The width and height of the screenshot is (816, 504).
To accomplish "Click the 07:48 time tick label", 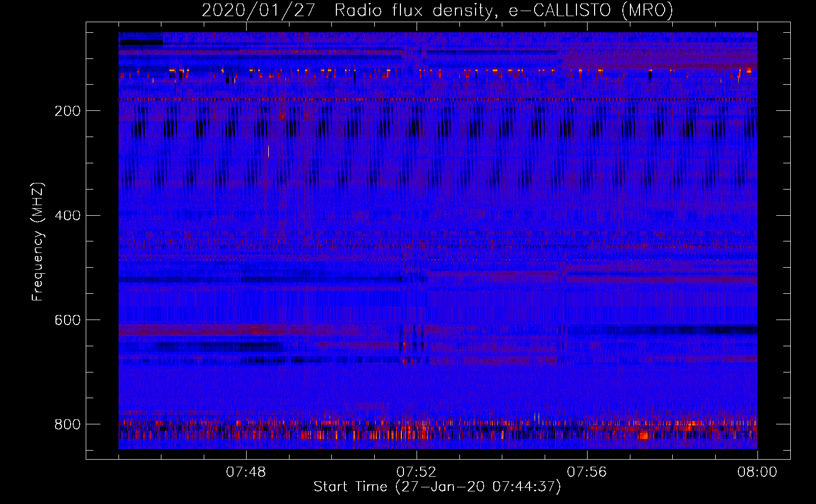I will pyautogui.click(x=246, y=472).
